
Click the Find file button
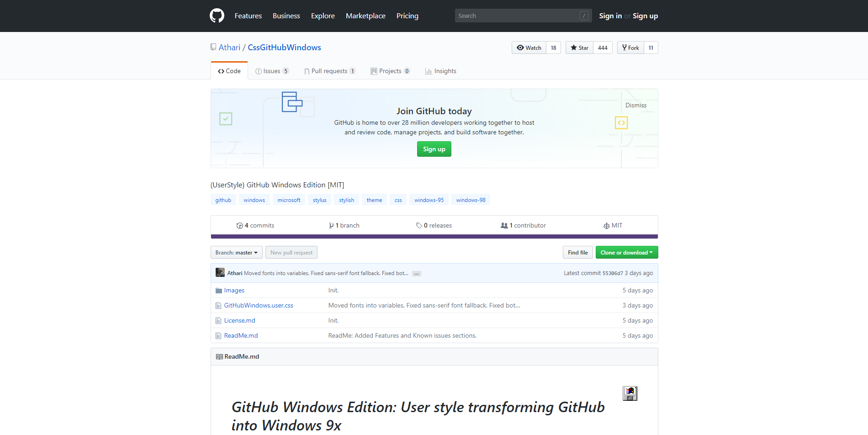tap(578, 252)
